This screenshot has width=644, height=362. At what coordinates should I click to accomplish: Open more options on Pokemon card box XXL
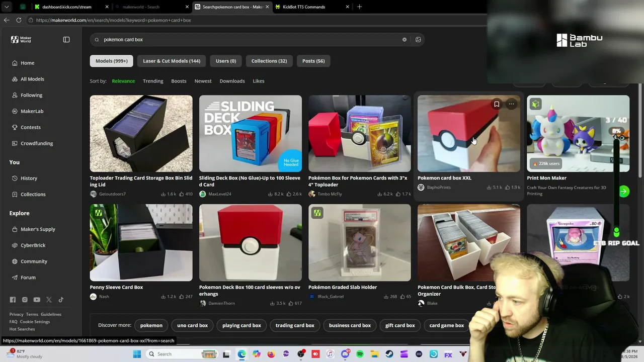tap(511, 104)
